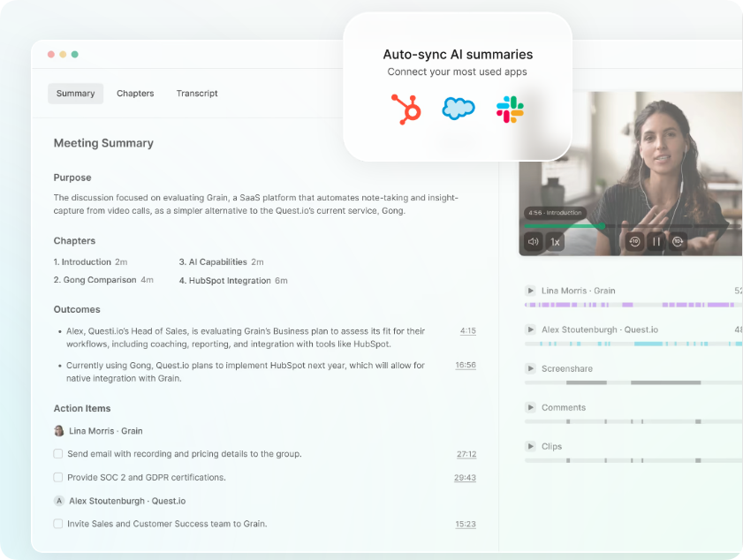Click the yellow window minimize dot

63,55
